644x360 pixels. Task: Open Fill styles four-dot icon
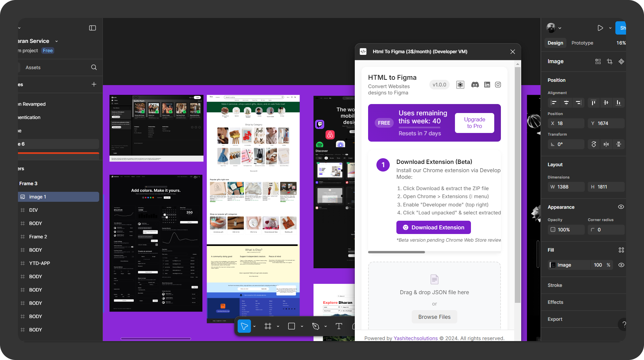(x=621, y=250)
